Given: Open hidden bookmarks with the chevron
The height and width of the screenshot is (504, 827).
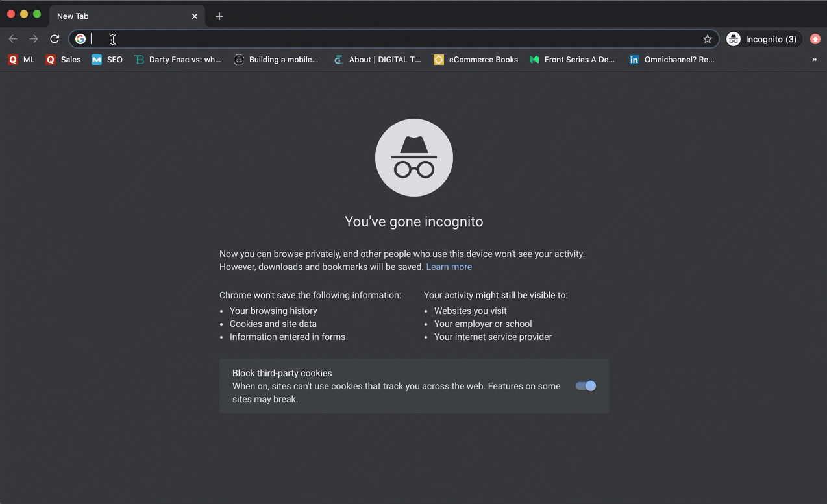Looking at the screenshot, I should [814, 59].
